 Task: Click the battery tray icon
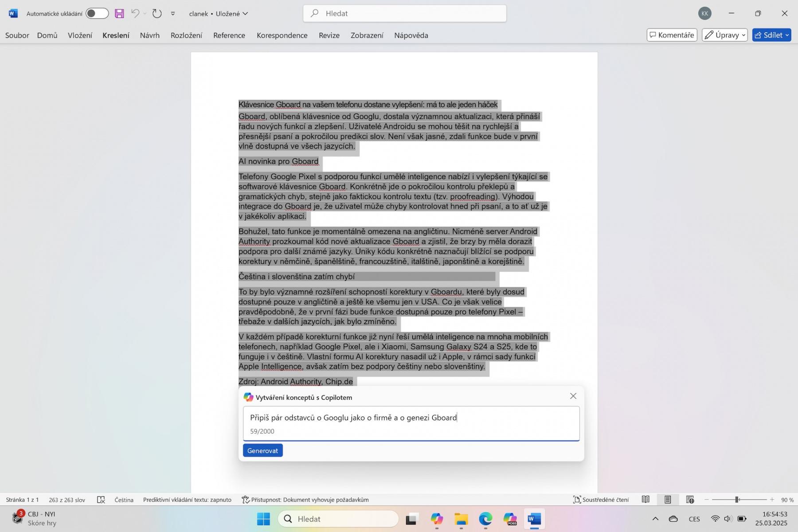tap(741, 519)
